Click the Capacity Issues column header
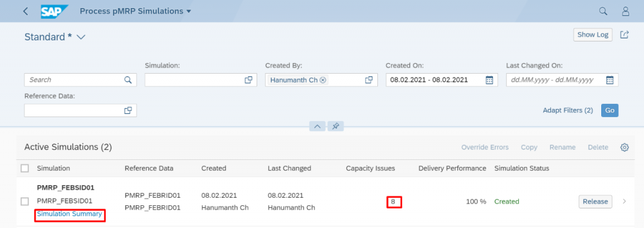The width and height of the screenshot is (644, 228). tap(370, 168)
